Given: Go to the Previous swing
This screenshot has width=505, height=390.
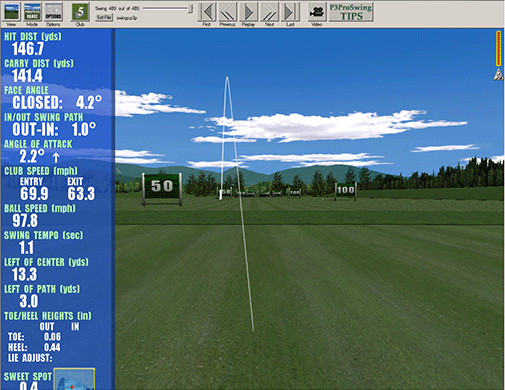Looking at the screenshot, I should (x=228, y=12).
